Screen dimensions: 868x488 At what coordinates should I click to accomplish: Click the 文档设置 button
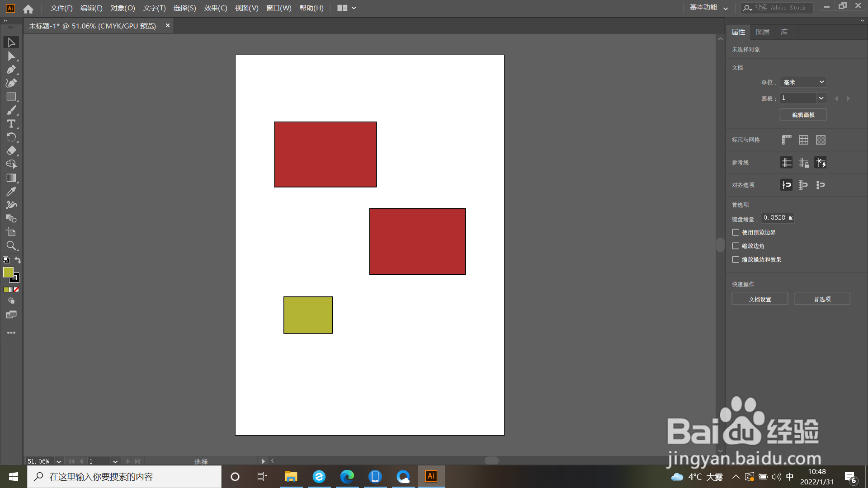(759, 299)
